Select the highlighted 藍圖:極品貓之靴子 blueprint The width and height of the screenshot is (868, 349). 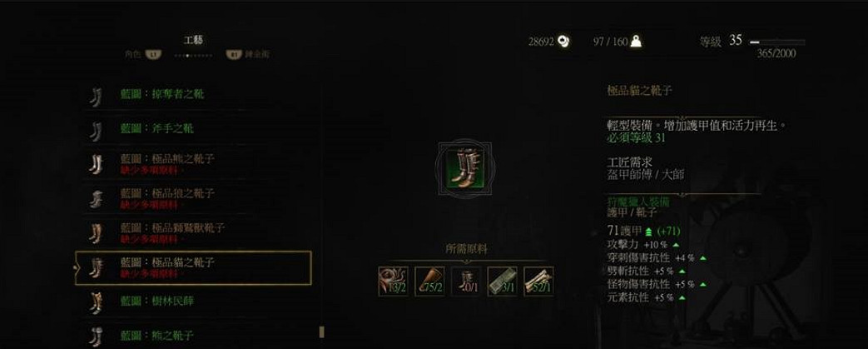coord(194,267)
